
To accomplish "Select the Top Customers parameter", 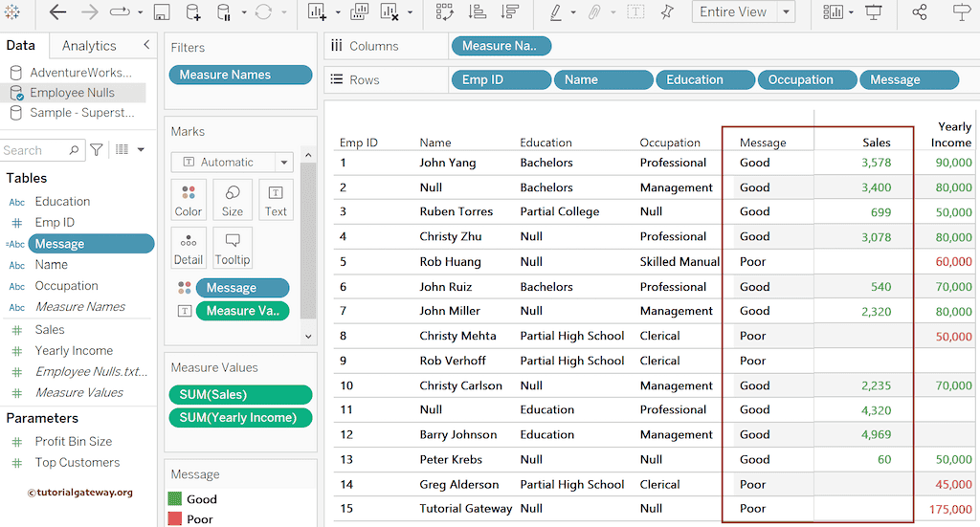I will click(77, 462).
